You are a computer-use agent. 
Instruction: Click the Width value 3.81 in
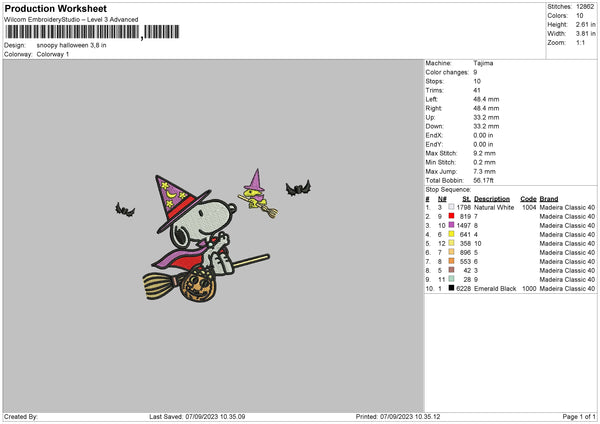coord(585,34)
